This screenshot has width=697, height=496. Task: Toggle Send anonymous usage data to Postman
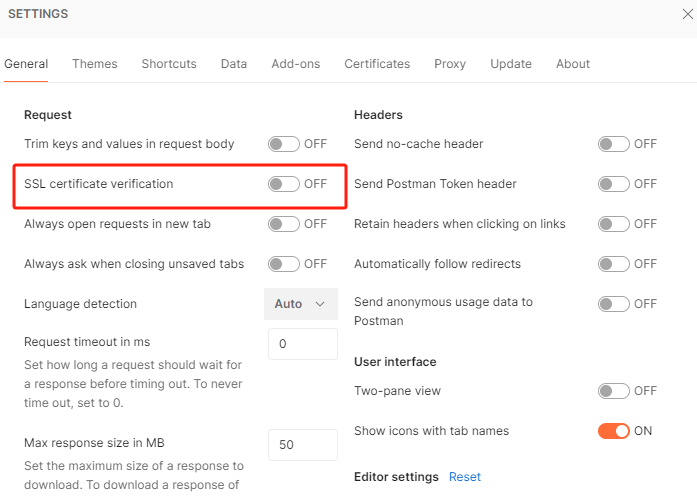tap(614, 304)
